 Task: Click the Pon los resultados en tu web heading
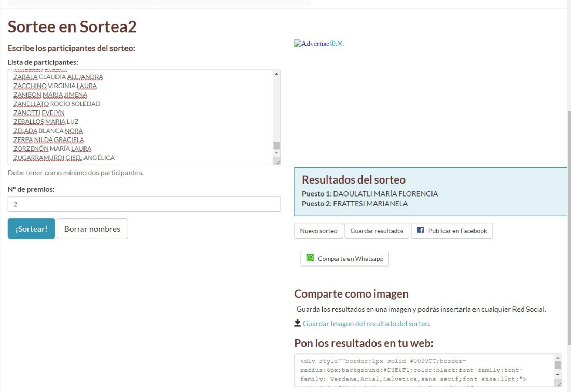364,343
